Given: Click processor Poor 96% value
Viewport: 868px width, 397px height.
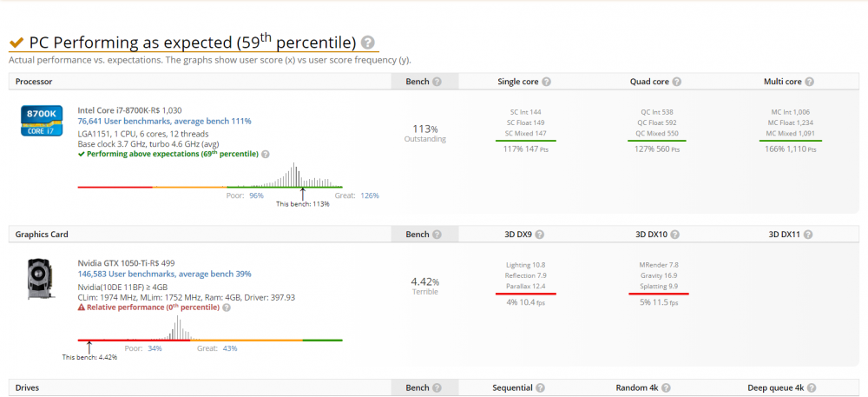Looking at the screenshot, I should pyautogui.click(x=256, y=196).
